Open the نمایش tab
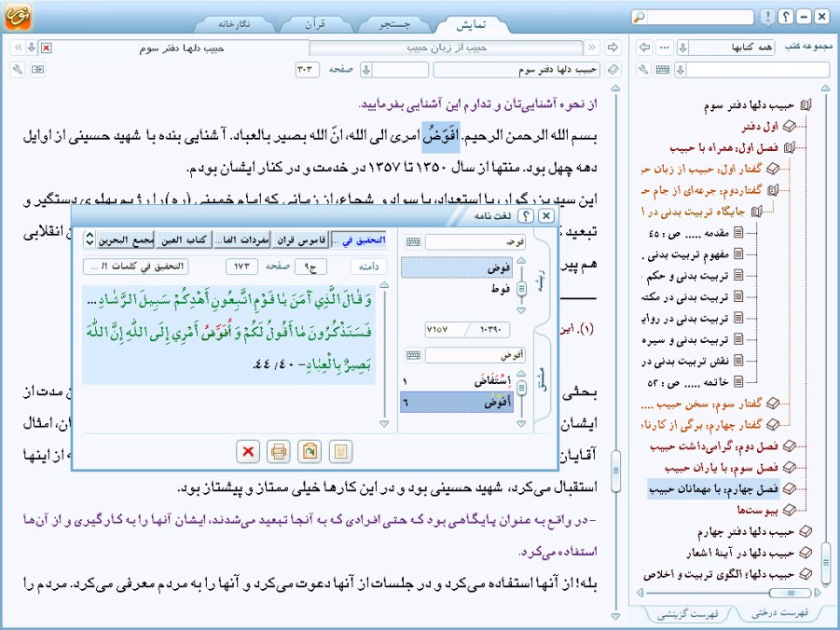The image size is (840, 630). point(471,24)
